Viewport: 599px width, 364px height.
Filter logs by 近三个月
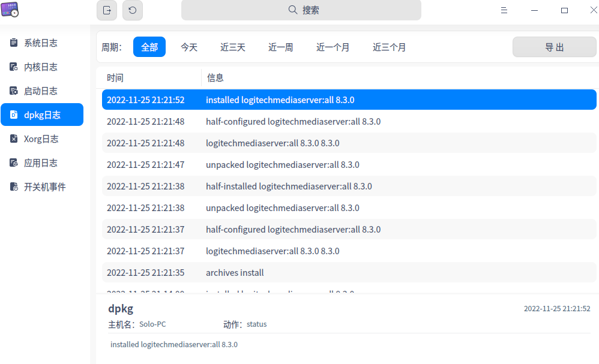tap(389, 46)
